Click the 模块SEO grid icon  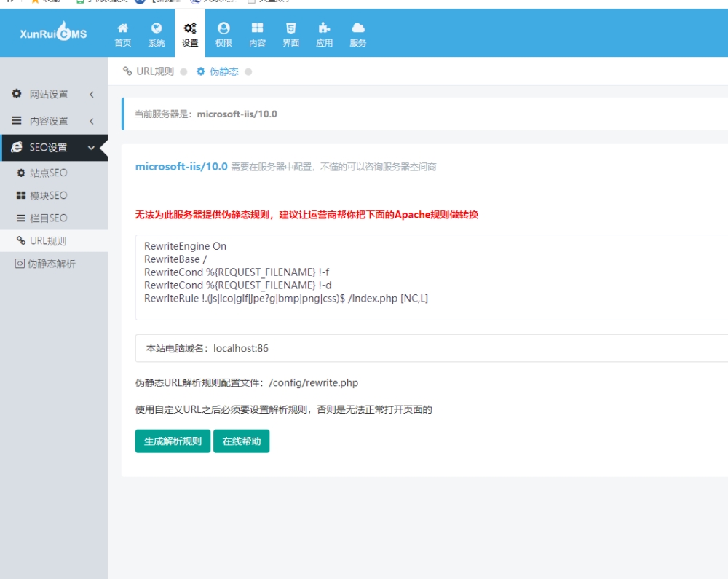pos(21,195)
